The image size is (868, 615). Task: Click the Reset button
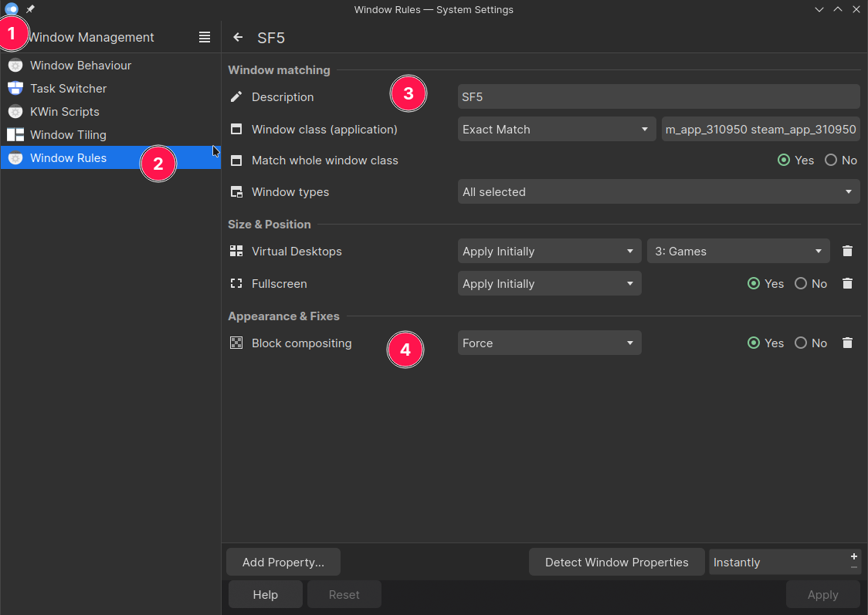[x=344, y=594]
